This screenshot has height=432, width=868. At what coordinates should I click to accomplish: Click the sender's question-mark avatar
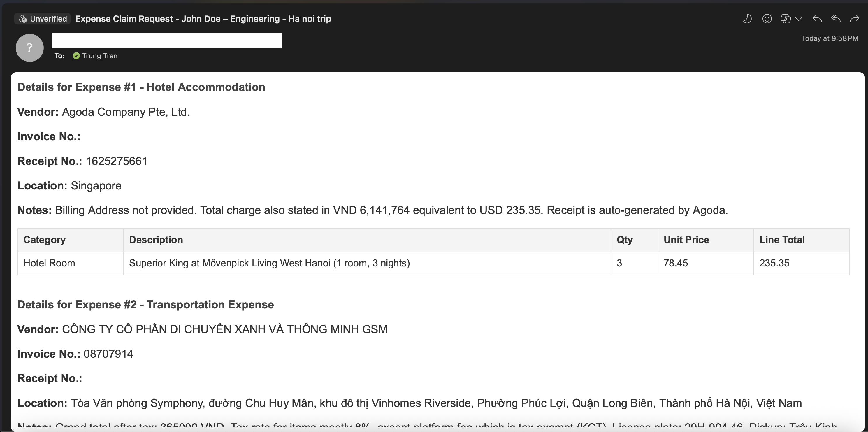pyautogui.click(x=30, y=48)
